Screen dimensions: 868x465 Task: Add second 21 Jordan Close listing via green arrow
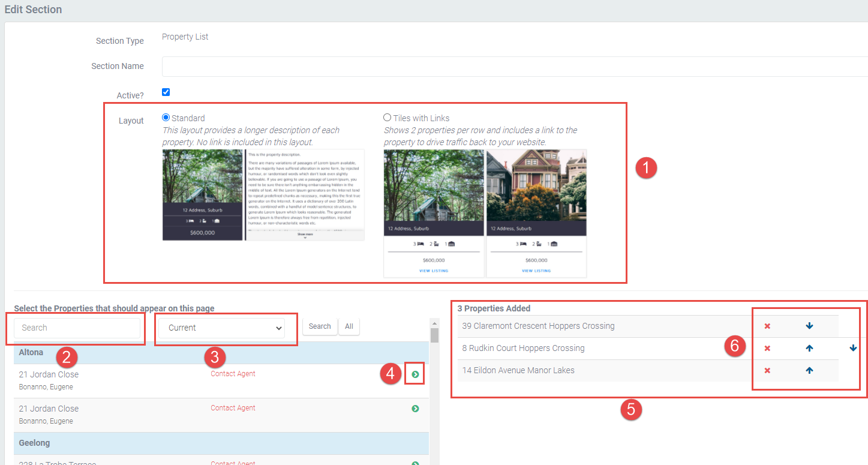[x=415, y=409]
